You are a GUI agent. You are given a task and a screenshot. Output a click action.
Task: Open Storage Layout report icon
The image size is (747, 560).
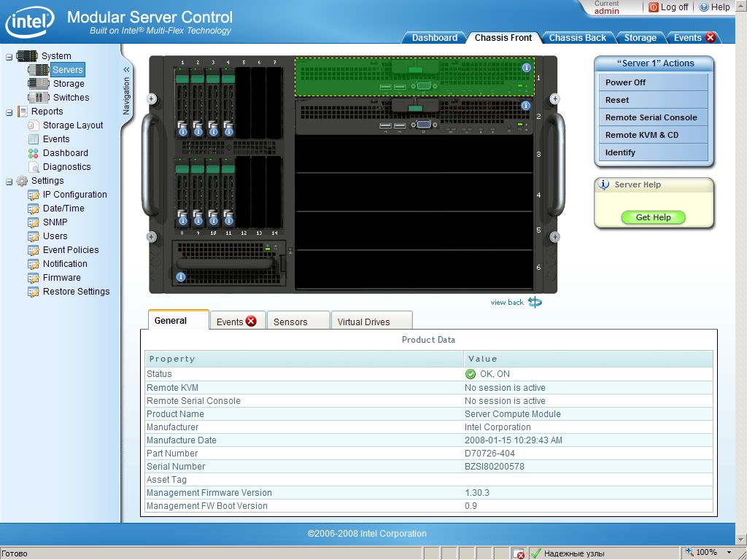click(x=34, y=125)
